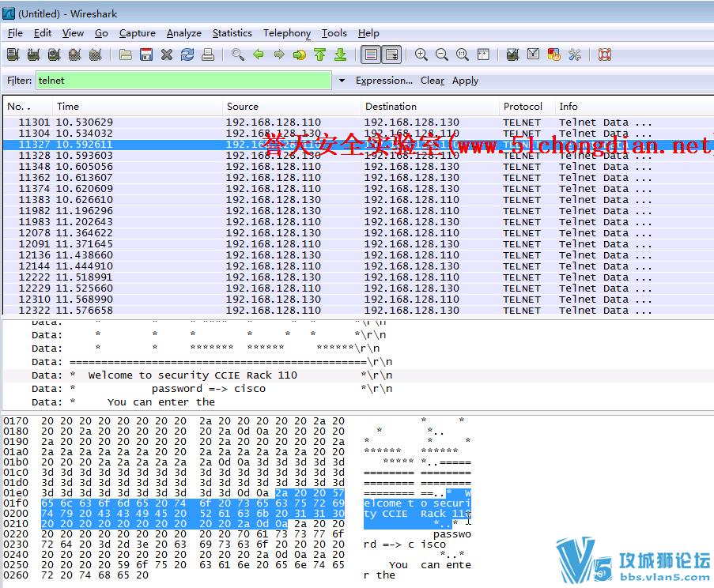Open the Analyze menu
Screen dimensions: 714x588
pos(184,33)
